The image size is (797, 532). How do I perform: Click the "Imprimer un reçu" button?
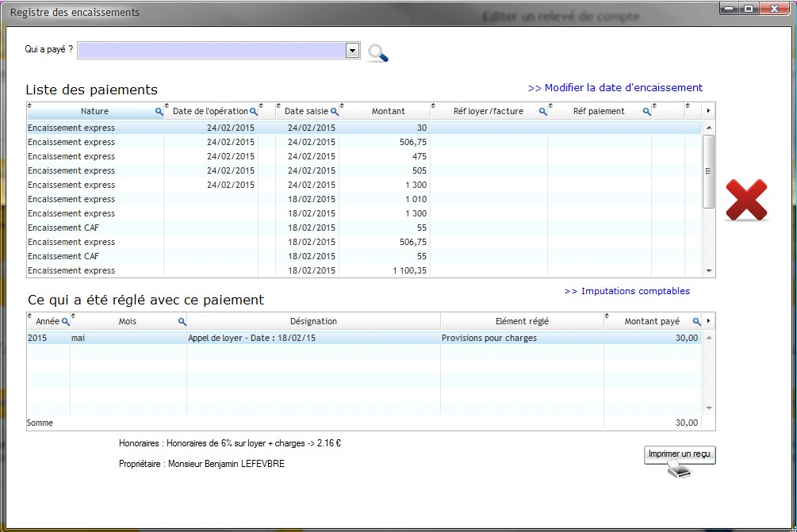pyautogui.click(x=680, y=454)
